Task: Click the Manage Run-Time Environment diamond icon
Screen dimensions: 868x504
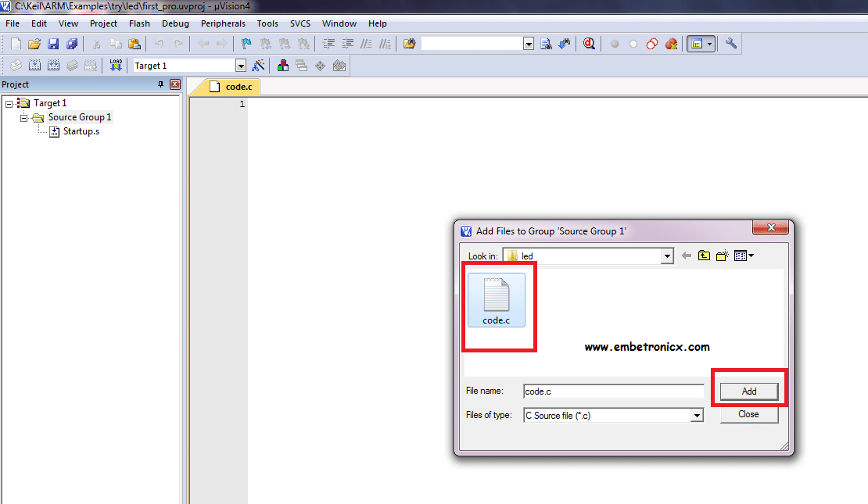Action: pos(321,66)
